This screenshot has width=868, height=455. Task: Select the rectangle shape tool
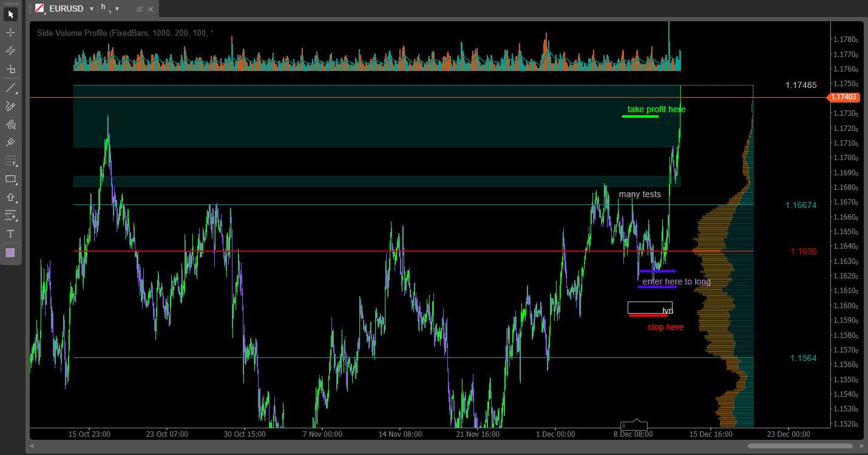click(10, 179)
